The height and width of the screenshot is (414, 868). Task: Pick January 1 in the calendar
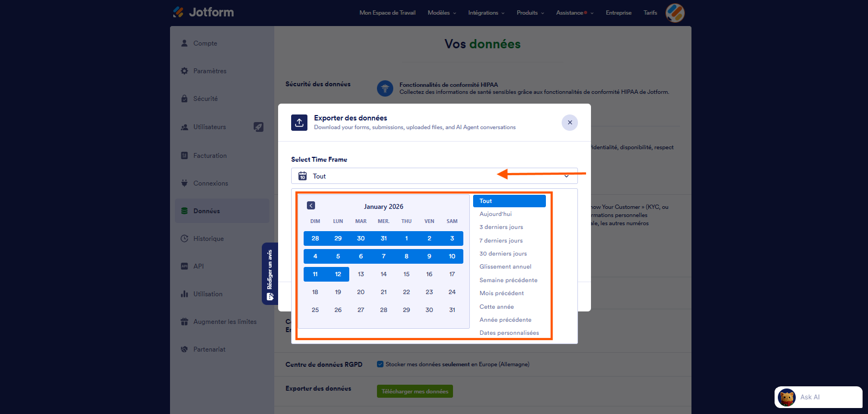pos(406,238)
